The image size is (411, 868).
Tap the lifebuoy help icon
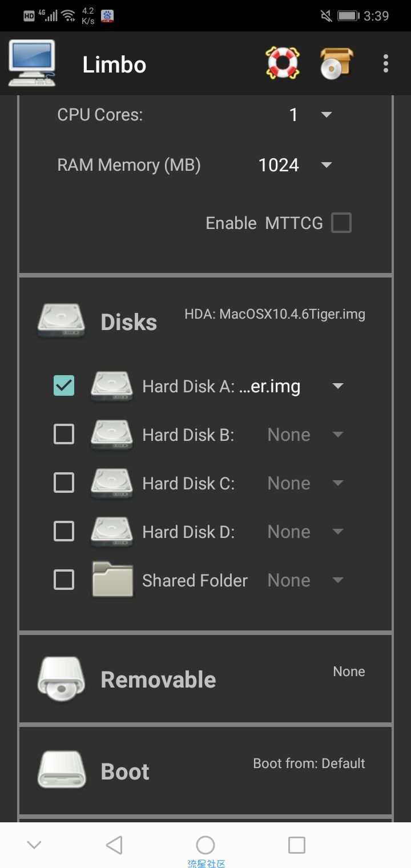pyautogui.click(x=283, y=63)
